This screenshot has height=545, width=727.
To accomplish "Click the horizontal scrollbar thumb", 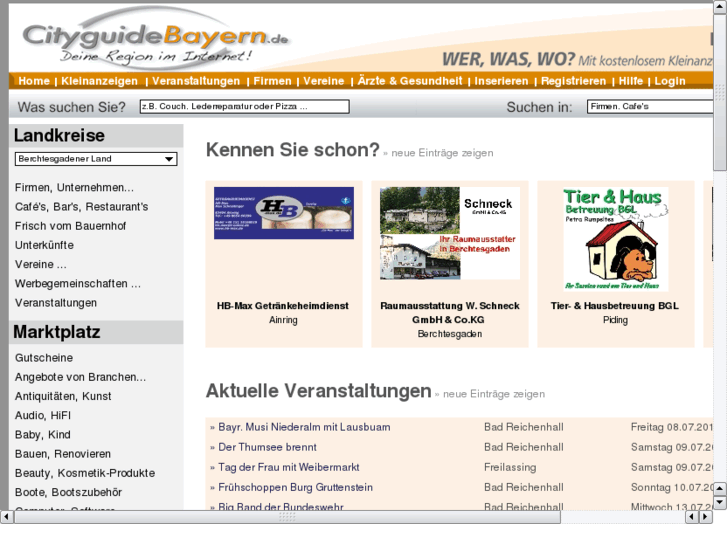I will [287, 516].
